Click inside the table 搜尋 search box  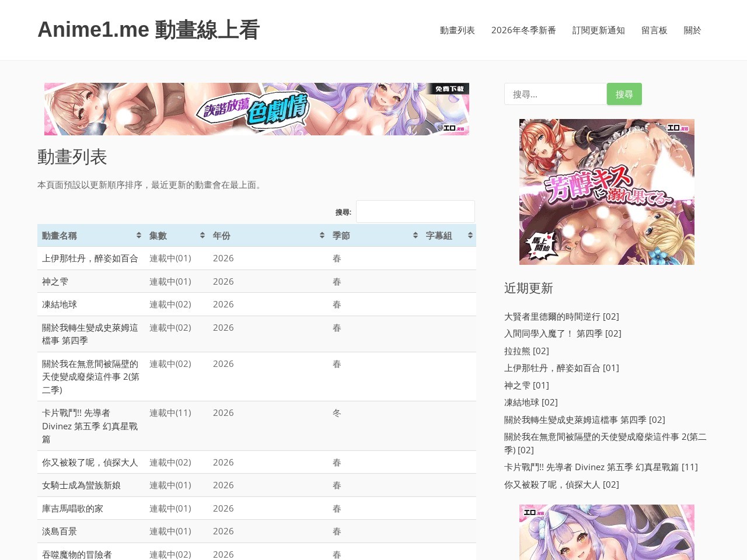pos(415,211)
